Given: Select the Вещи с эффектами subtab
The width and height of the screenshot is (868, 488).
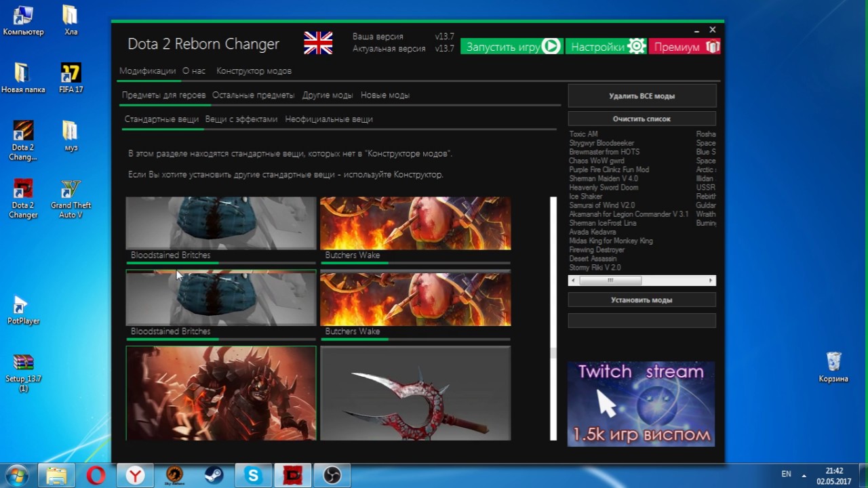Looking at the screenshot, I should pos(241,119).
